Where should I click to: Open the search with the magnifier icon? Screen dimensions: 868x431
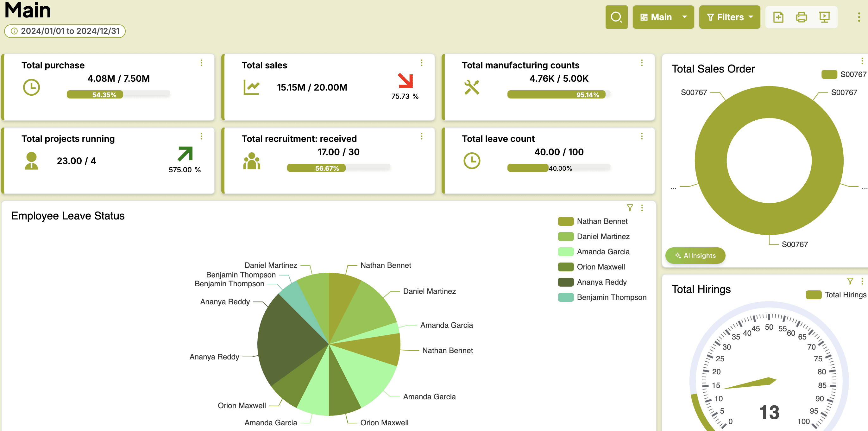(616, 17)
